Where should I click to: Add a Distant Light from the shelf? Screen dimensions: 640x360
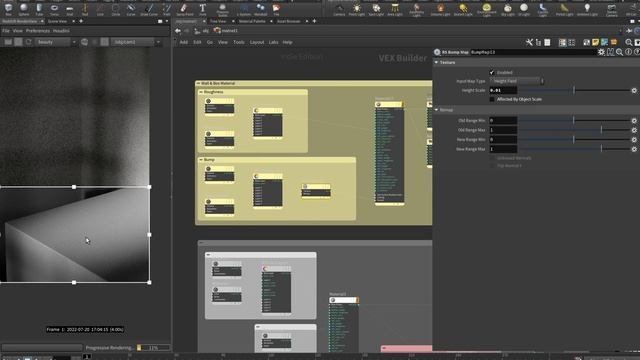(x=463, y=9)
